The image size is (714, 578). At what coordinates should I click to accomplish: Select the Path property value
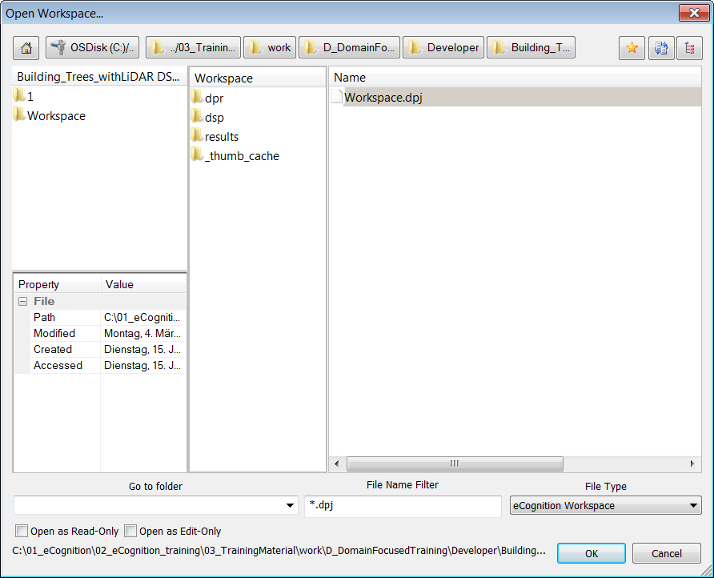(x=143, y=317)
